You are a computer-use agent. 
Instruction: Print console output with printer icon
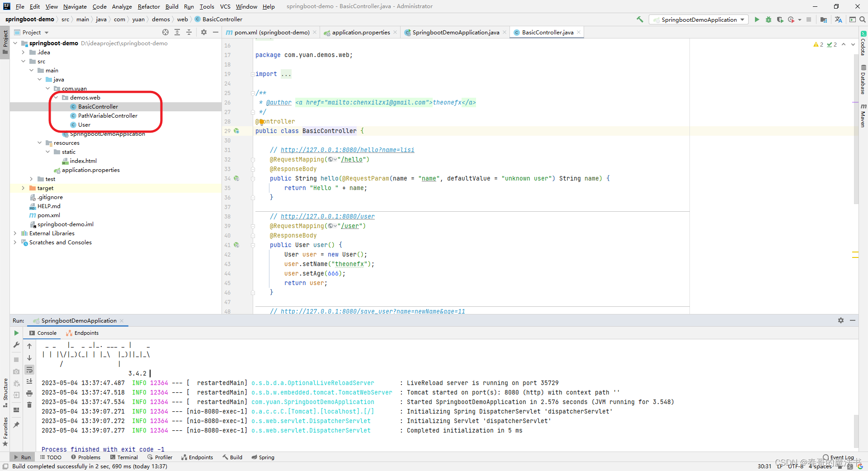click(x=29, y=393)
